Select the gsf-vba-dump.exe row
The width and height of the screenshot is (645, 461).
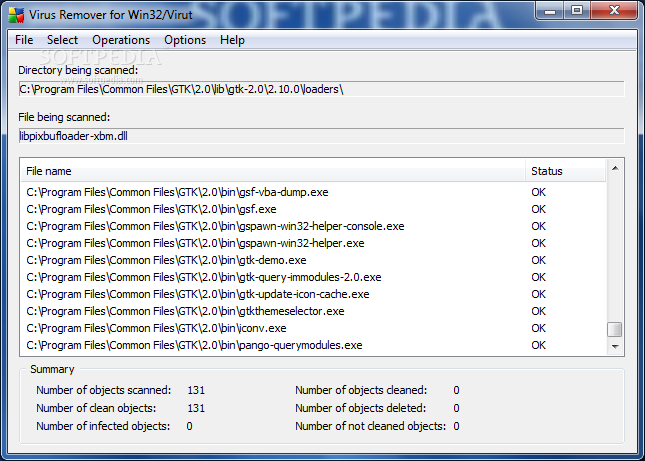[x=313, y=192]
